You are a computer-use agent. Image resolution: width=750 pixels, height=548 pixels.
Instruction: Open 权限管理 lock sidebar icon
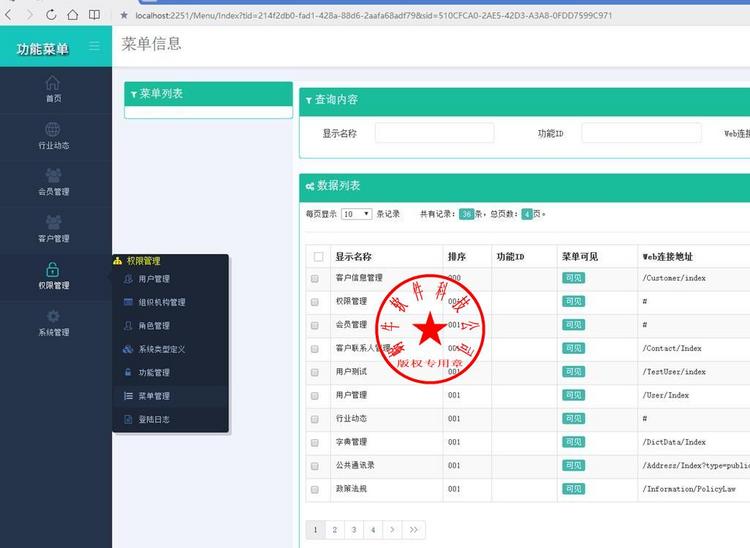(53, 269)
